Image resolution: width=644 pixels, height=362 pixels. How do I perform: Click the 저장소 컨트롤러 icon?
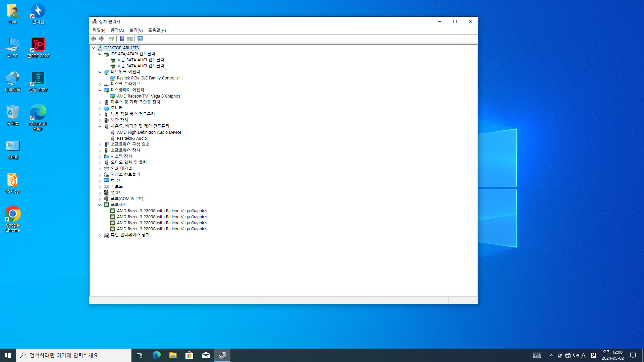click(x=106, y=175)
